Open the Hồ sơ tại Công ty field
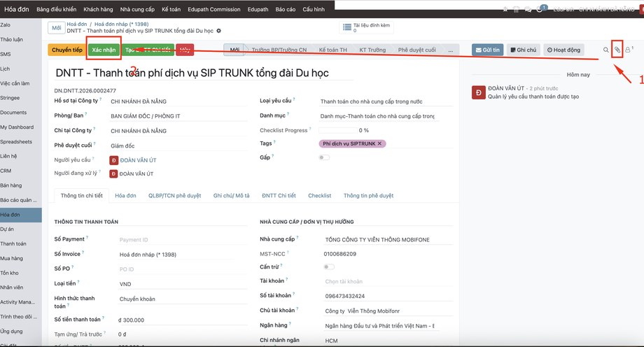The width and height of the screenshot is (644, 347). pyautogui.click(x=178, y=101)
